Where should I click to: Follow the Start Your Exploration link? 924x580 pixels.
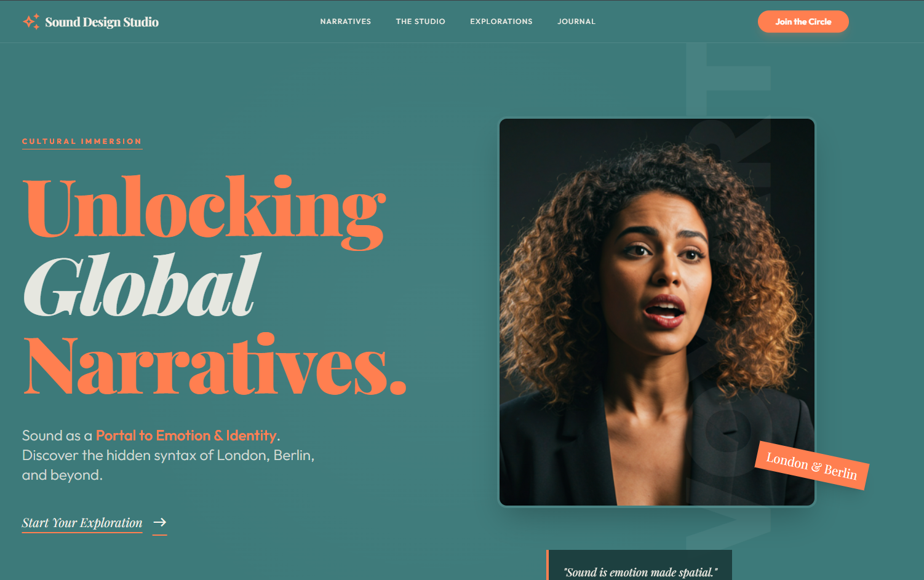point(82,523)
